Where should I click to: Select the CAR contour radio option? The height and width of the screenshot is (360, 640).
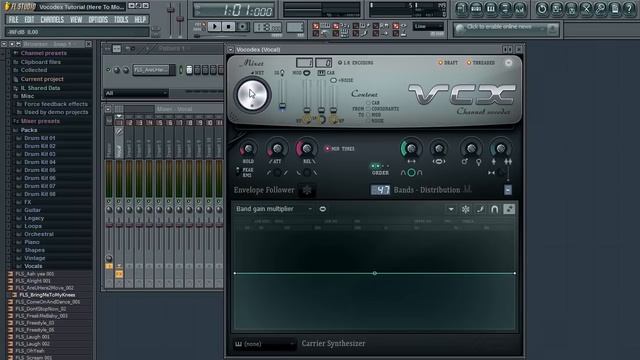(368, 103)
